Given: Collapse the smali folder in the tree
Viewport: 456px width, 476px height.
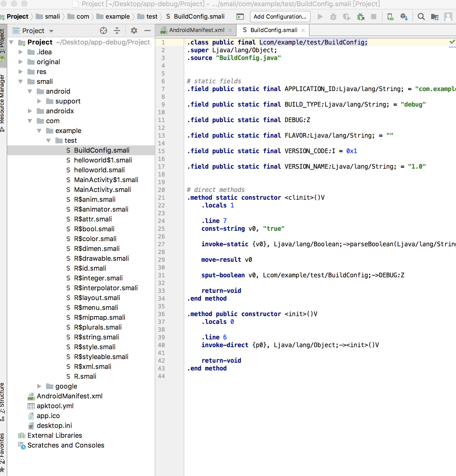Looking at the screenshot, I should click(21, 81).
